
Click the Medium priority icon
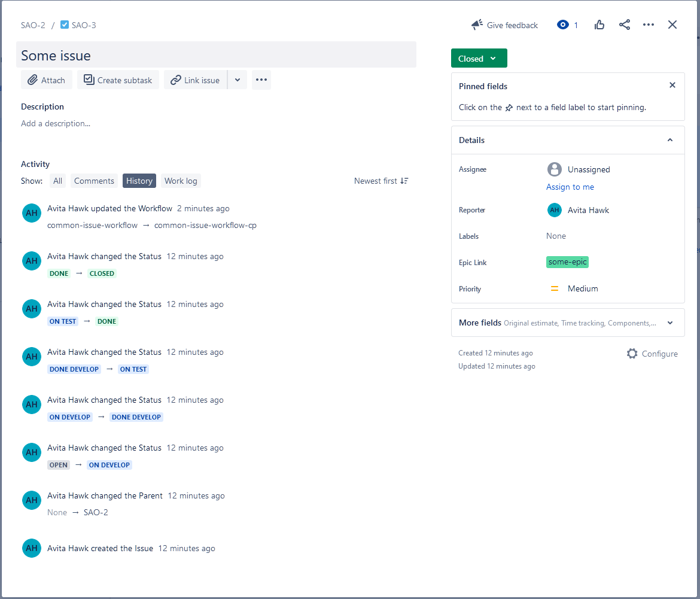point(555,288)
